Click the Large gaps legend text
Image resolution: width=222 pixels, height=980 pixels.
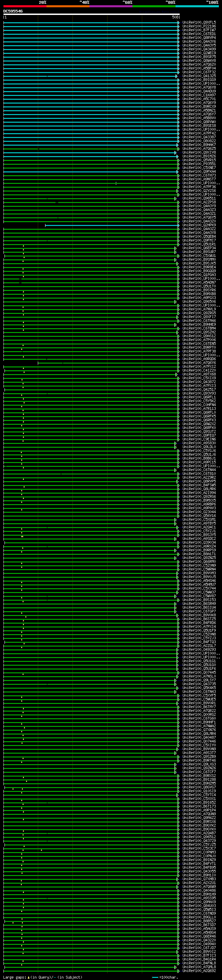pyautogui.click(x=43, y=977)
